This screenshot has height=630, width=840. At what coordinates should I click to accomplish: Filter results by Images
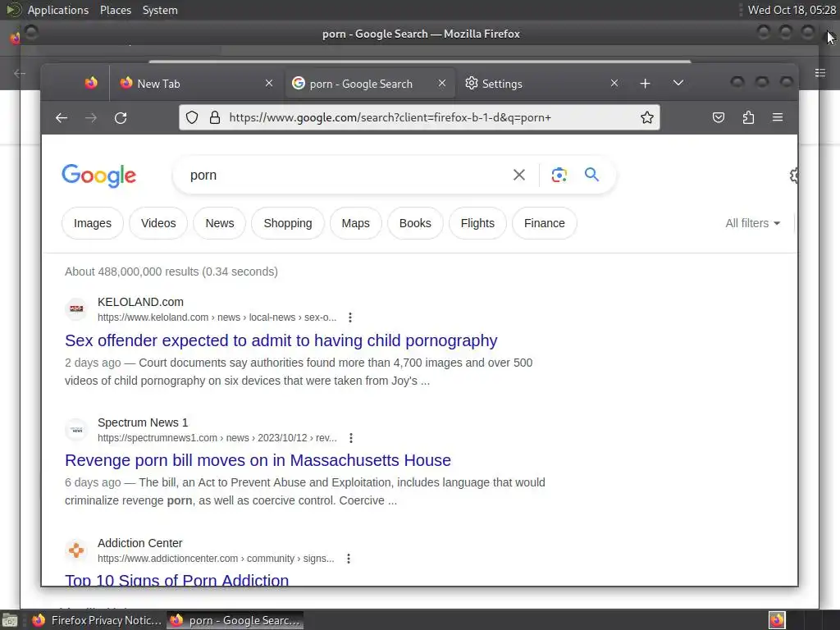93,223
